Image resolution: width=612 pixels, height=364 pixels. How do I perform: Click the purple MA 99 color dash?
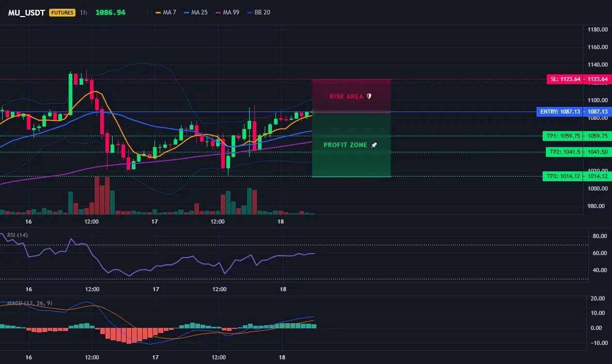[218, 13]
